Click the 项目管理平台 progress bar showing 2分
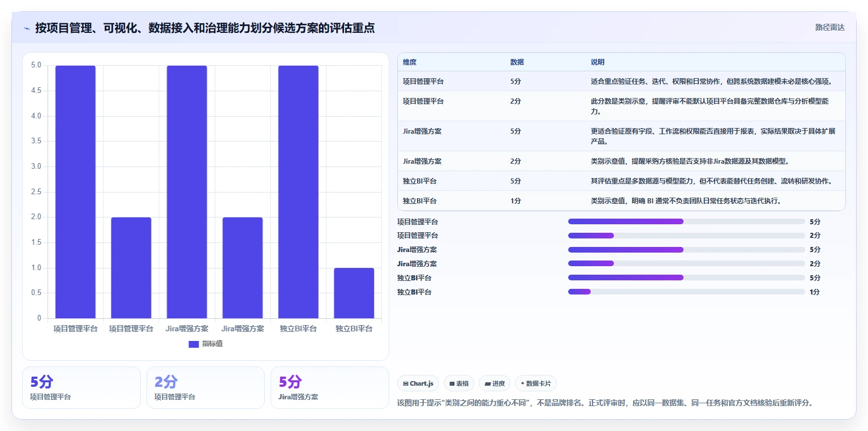This screenshot has height=431, width=868. click(686, 236)
